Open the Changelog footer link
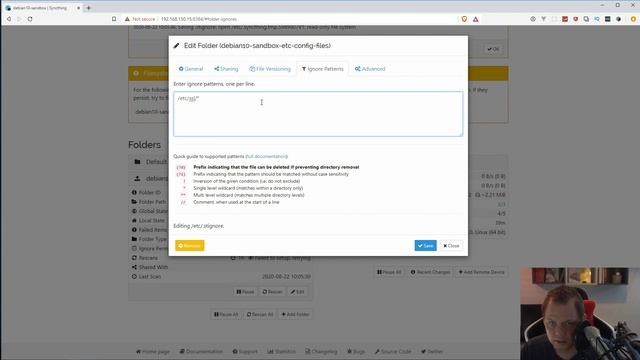Viewport: 640px width, 360px height. click(321, 351)
